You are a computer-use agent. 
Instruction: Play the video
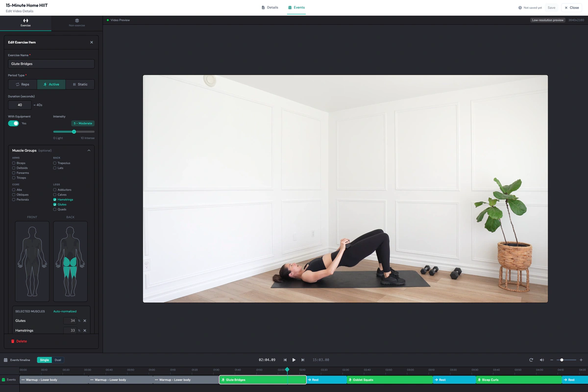(294, 360)
